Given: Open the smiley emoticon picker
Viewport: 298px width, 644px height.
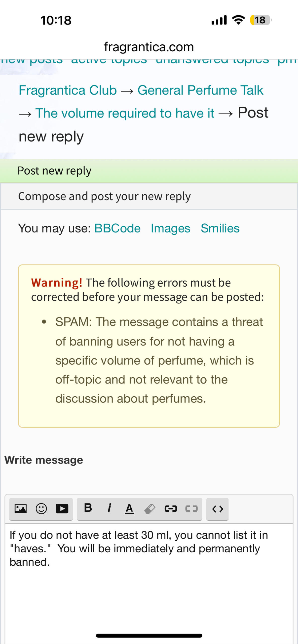Looking at the screenshot, I should pyautogui.click(x=41, y=509).
